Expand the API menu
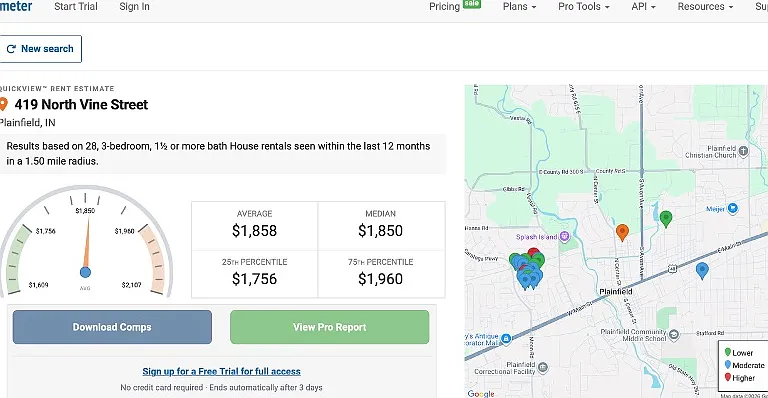 (x=643, y=6)
